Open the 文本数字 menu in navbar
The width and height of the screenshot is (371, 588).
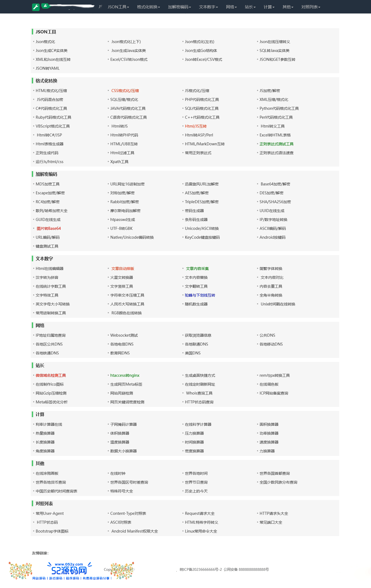point(208,7)
